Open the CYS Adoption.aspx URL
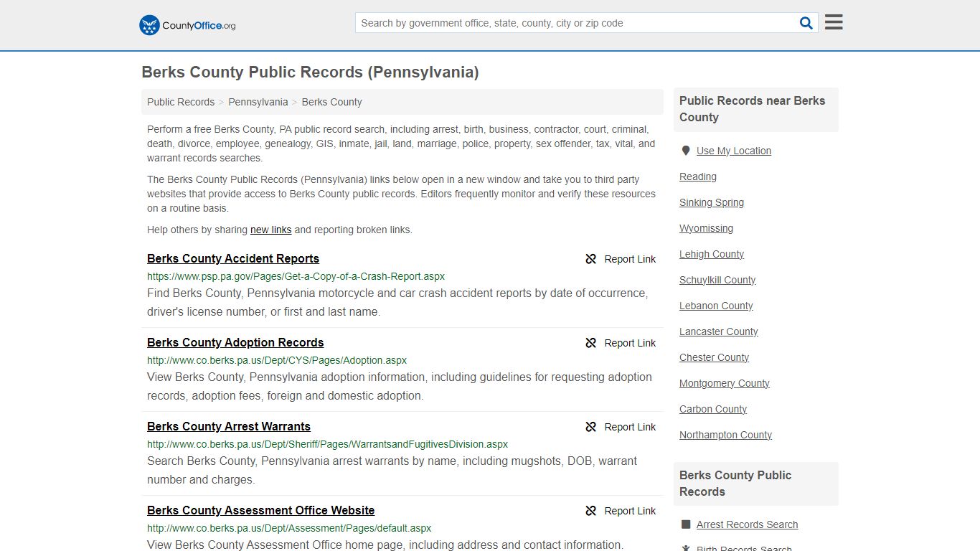Image resolution: width=980 pixels, height=551 pixels. [x=277, y=360]
